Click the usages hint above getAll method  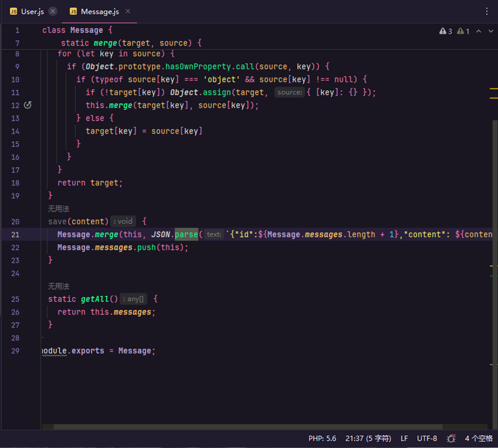pos(59,286)
